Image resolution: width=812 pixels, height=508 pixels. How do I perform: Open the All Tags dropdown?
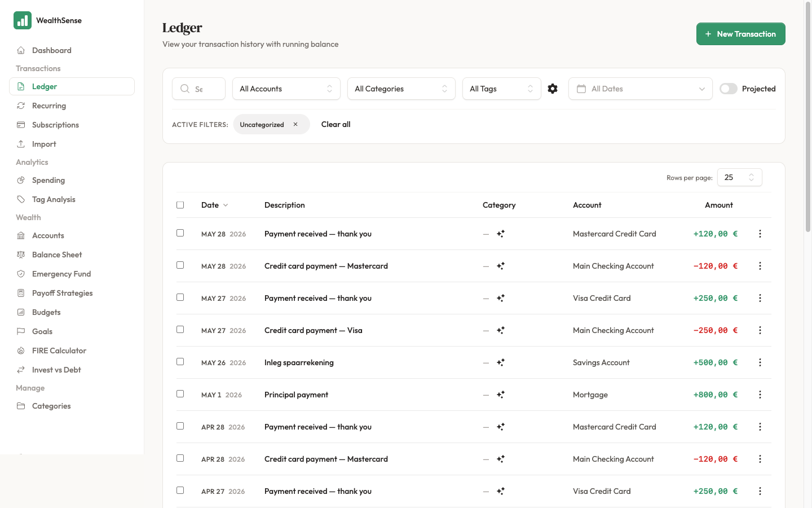pyautogui.click(x=502, y=89)
